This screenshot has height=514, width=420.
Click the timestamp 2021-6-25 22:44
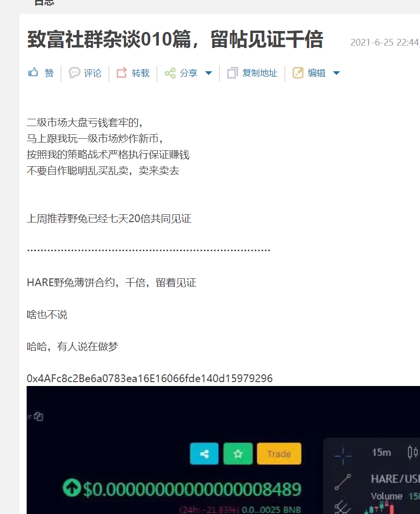(385, 42)
